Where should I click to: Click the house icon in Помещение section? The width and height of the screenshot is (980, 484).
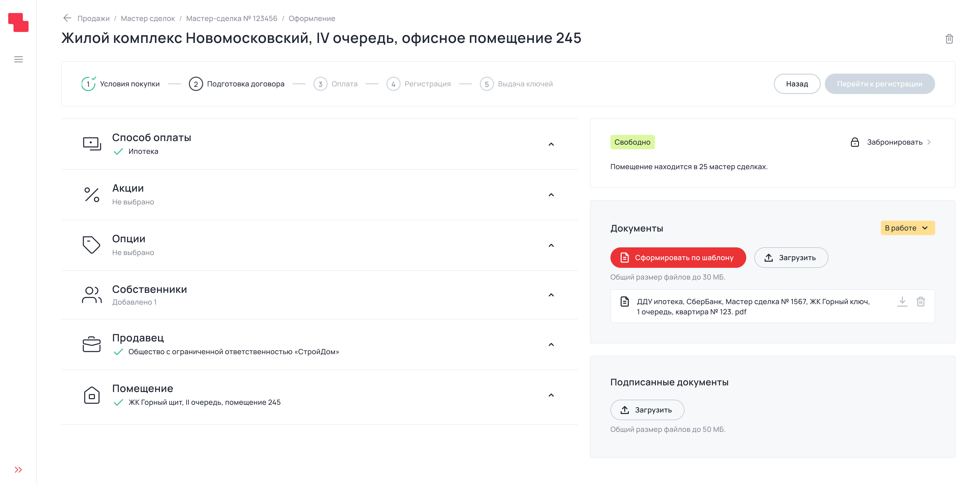pyautogui.click(x=91, y=395)
